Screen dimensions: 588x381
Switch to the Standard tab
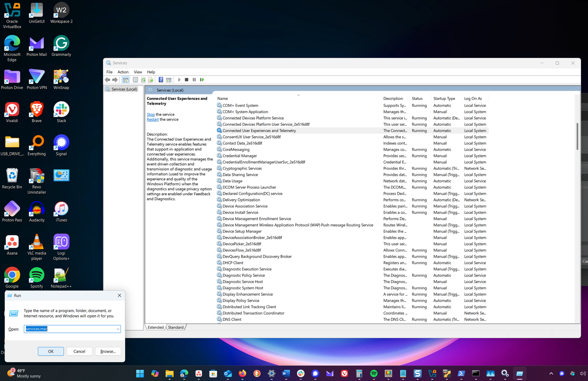[x=176, y=328]
